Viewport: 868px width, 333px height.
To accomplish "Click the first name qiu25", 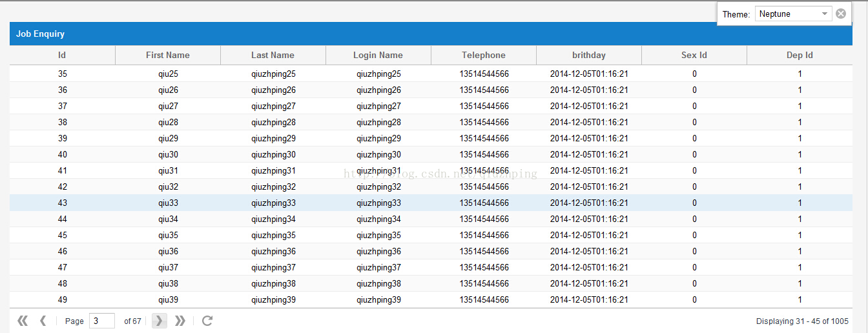I will point(168,74).
